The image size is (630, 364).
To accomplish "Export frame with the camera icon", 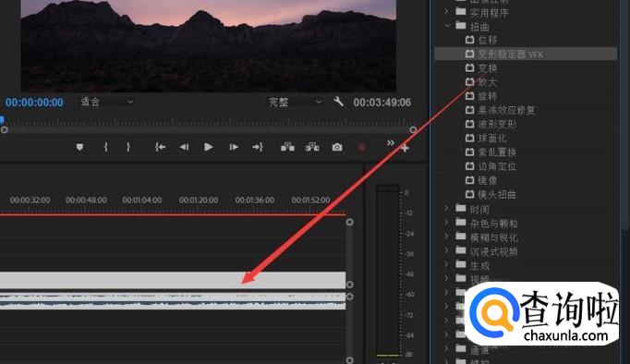I will click(x=337, y=148).
